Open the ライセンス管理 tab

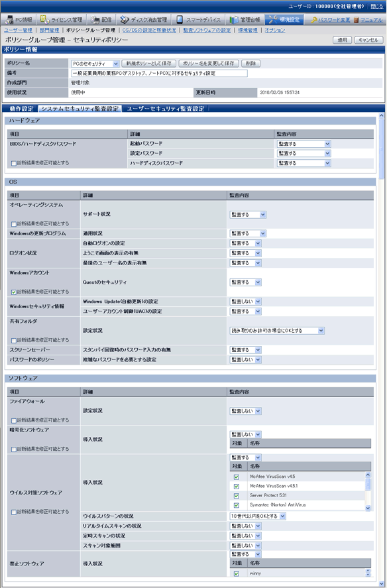(62, 19)
